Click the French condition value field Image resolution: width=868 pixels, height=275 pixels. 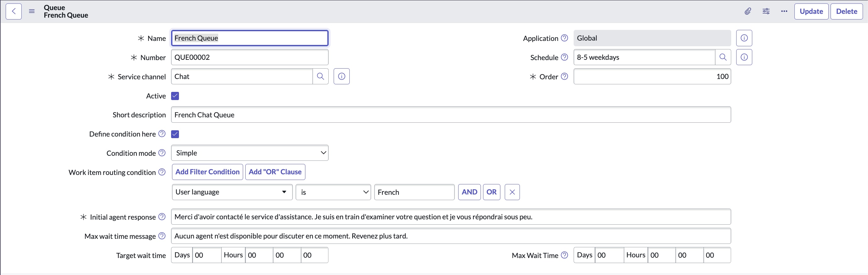[x=414, y=192]
